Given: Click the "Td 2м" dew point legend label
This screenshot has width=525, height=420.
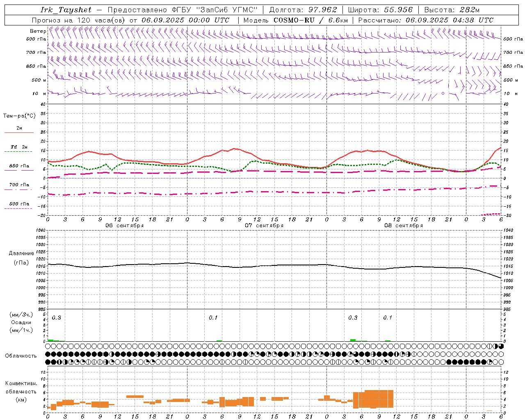Looking at the screenshot, I should point(19,147).
